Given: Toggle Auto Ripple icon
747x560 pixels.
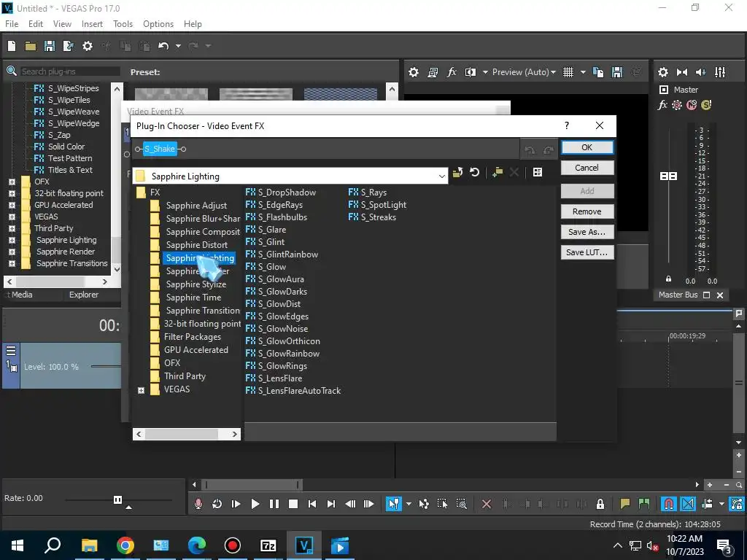Looking at the screenshot, I should pyautogui.click(x=708, y=504).
